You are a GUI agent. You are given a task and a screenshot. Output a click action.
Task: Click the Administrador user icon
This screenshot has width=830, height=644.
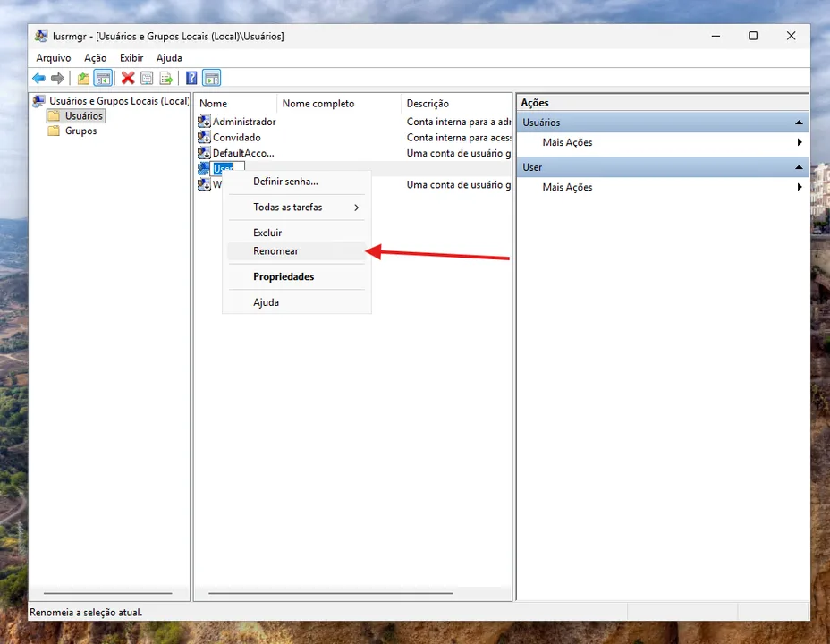[204, 122]
